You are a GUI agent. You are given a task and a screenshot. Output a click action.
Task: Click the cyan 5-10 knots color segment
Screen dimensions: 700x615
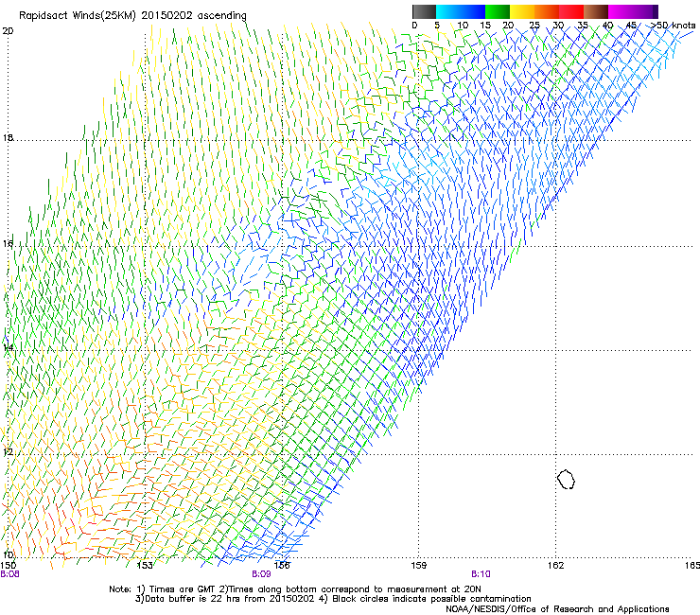pos(448,11)
